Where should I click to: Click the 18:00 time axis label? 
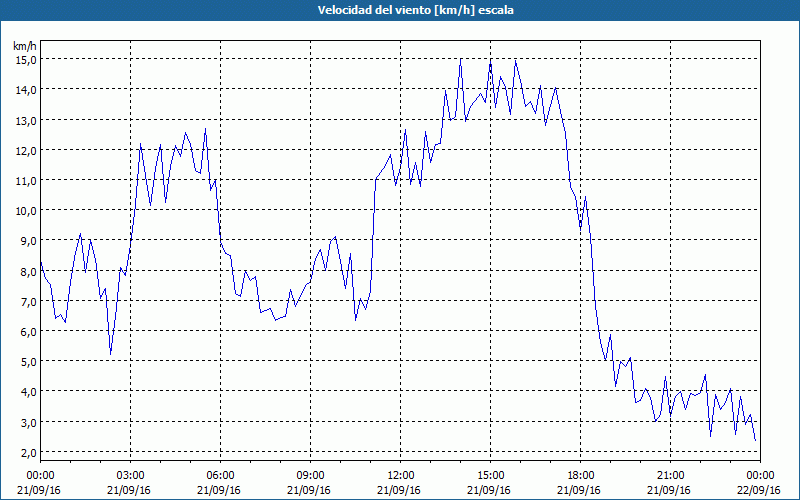coord(580,476)
